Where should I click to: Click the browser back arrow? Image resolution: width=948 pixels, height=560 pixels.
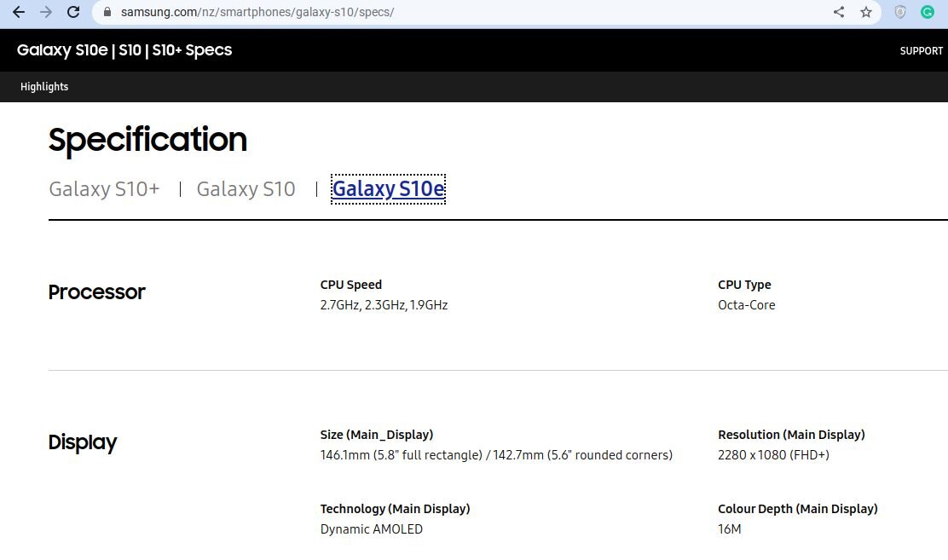point(19,12)
